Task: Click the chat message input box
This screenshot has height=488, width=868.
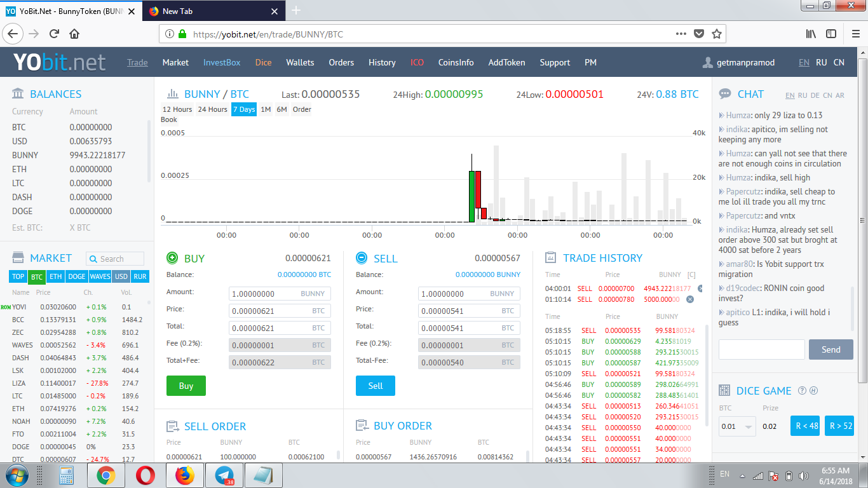Action: (x=762, y=349)
